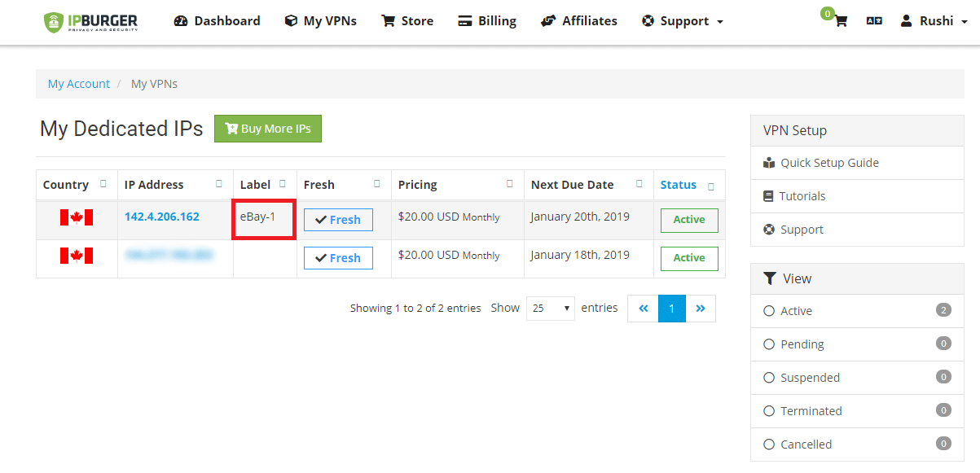
Task: Select the Active view radio button
Action: pyautogui.click(x=769, y=311)
